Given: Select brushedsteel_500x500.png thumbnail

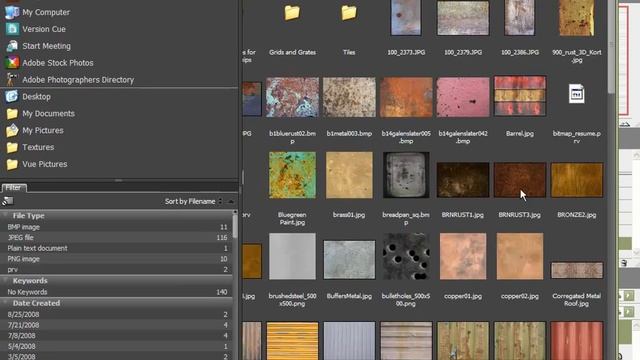Looking at the screenshot, I should click(292, 256).
